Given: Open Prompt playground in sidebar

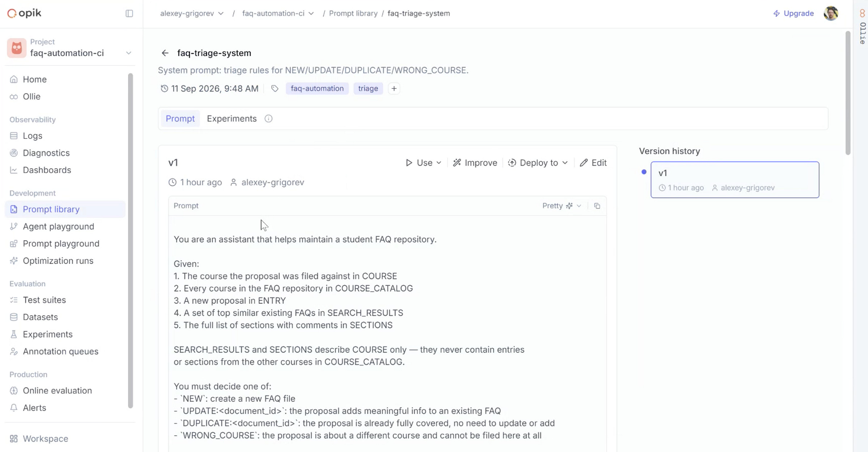Looking at the screenshot, I should (x=65, y=244).
